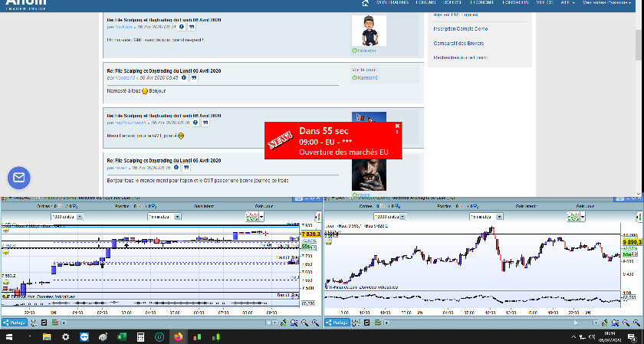Image resolution: width=644 pixels, height=344 pixels.
Task: Open Excel from the taskbar
Action: pyautogui.click(x=122, y=337)
